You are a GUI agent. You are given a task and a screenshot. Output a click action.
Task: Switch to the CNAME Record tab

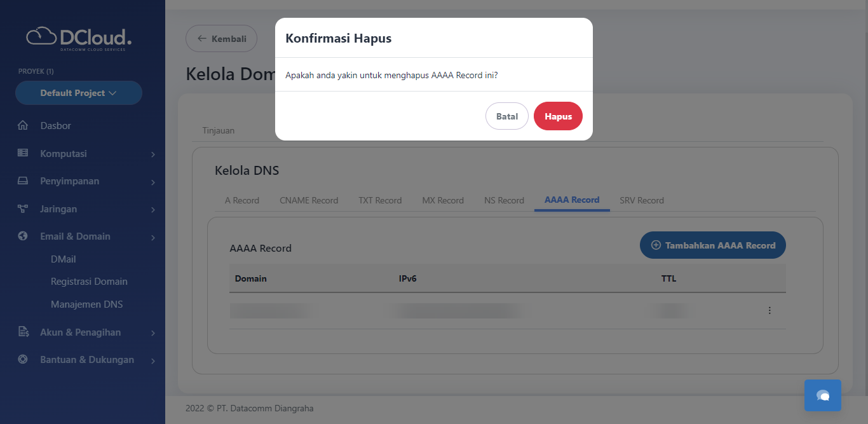pyautogui.click(x=309, y=200)
